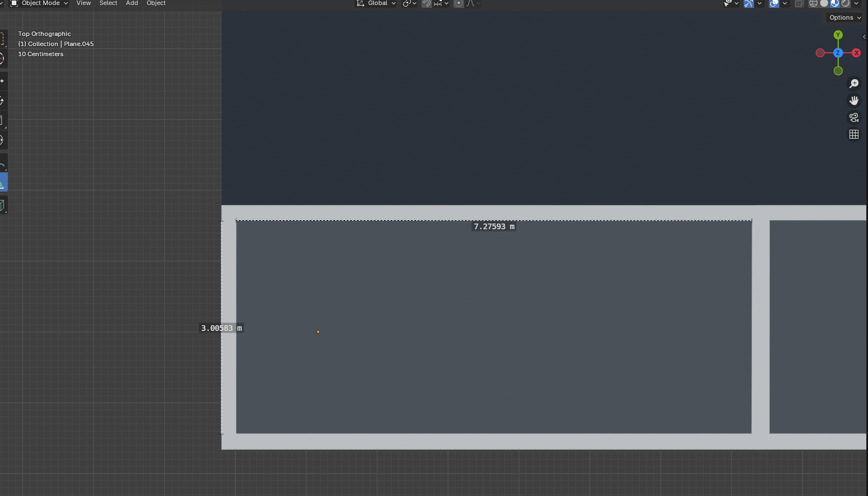Screen dimensions: 868x496
Task: Click the hand pan view icon
Action: coord(854,101)
